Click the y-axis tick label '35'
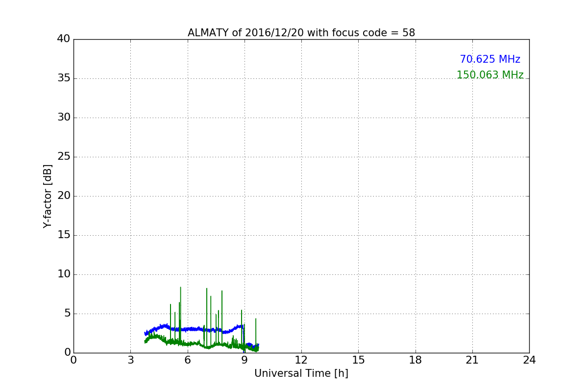The width and height of the screenshot is (588, 392). [64, 78]
